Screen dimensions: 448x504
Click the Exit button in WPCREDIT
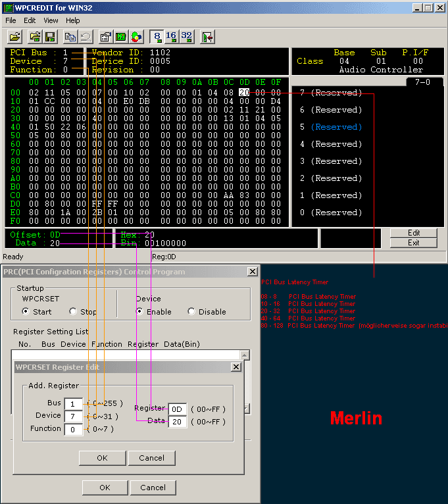(x=414, y=243)
